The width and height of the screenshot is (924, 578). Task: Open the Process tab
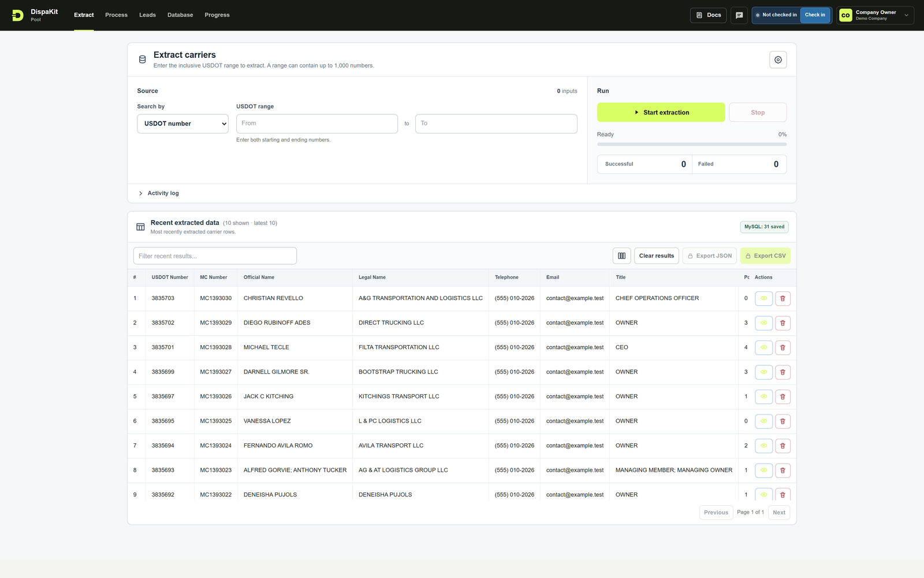click(116, 15)
